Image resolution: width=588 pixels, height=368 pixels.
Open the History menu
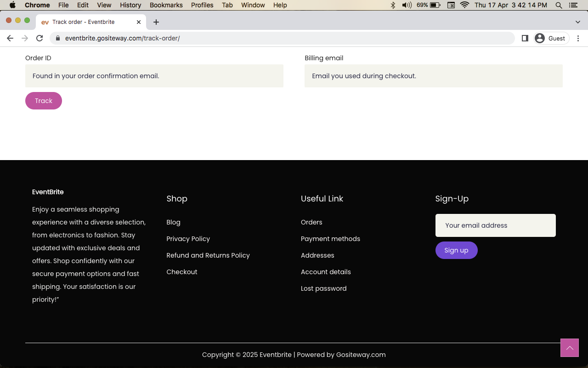tap(130, 5)
